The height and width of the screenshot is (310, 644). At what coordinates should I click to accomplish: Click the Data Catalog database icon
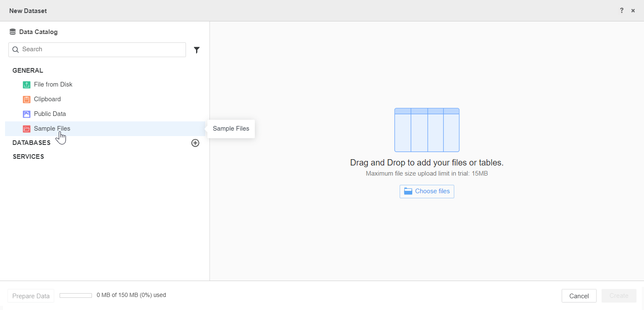pyautogui.click(x=13, y=32)
